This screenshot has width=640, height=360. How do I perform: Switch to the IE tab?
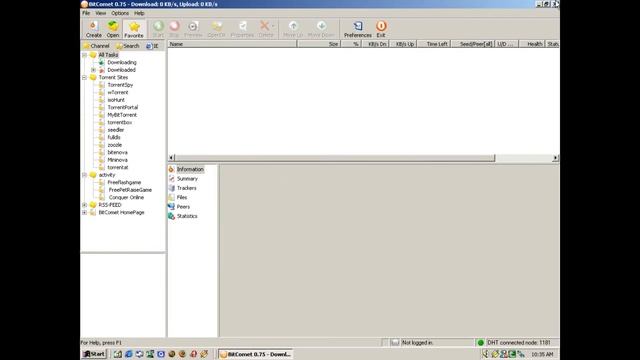[x=152, y=46]
